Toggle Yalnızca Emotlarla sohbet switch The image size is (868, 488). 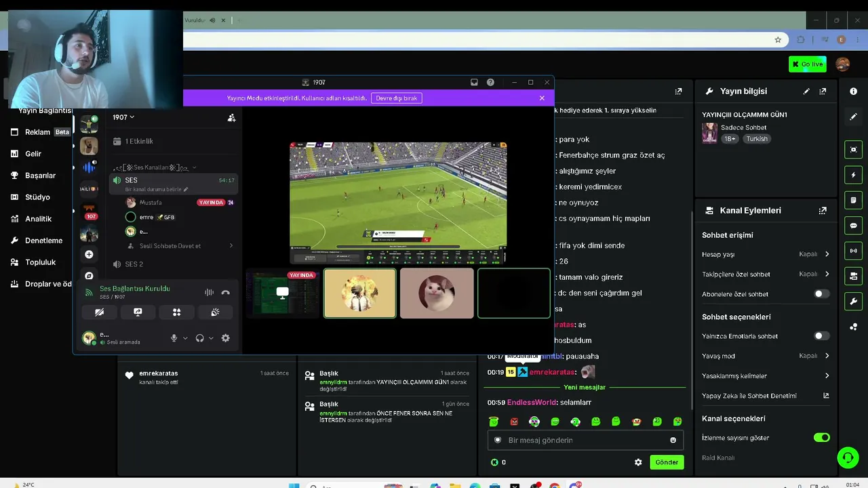(x=821, y=336)
